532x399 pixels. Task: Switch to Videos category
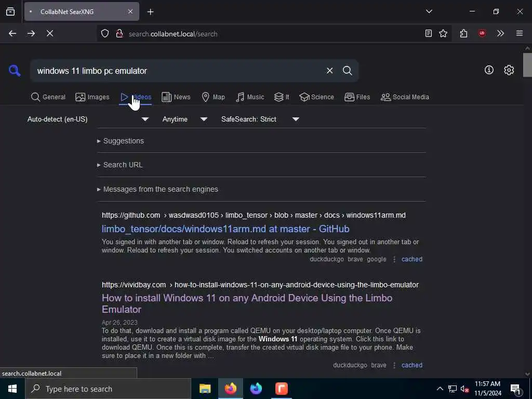(136, 97)
